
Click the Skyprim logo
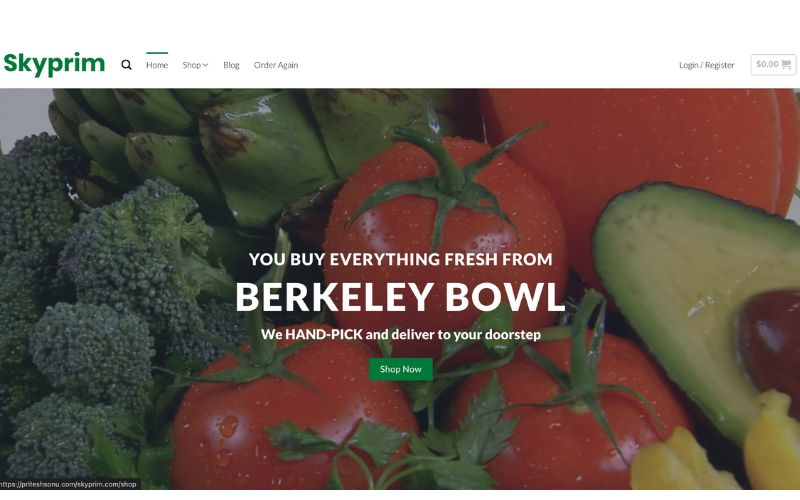point(54,64)
